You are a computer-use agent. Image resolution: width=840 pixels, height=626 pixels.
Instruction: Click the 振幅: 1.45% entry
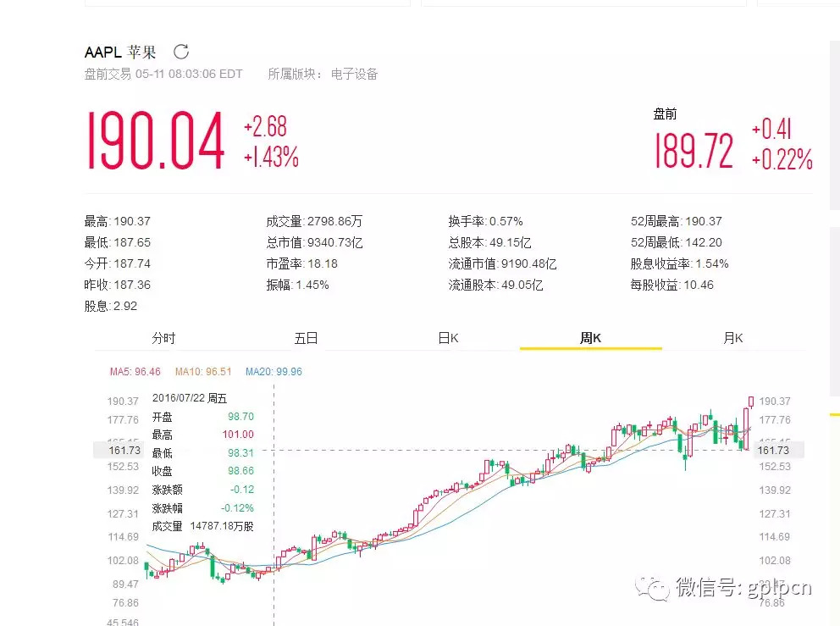(298, 285)
